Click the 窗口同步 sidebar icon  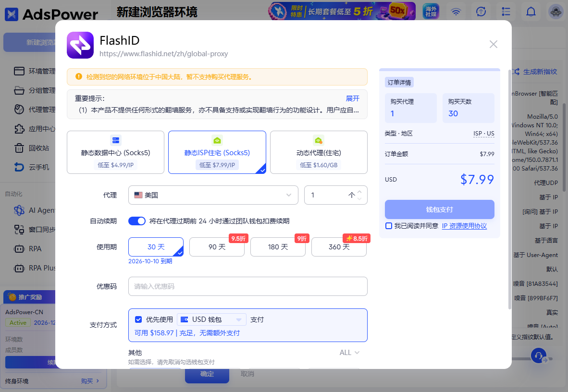point(19,229)
